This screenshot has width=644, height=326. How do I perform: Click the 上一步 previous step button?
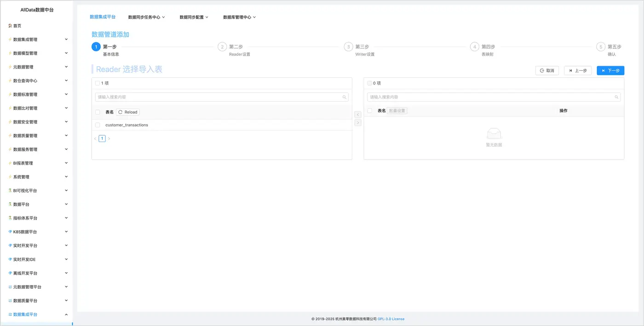[578, 71]
